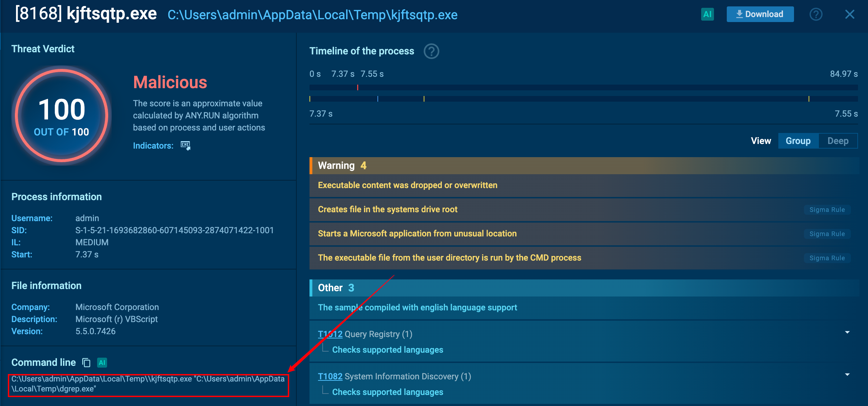
Task: Click the Download button
Action: point(760,14)
